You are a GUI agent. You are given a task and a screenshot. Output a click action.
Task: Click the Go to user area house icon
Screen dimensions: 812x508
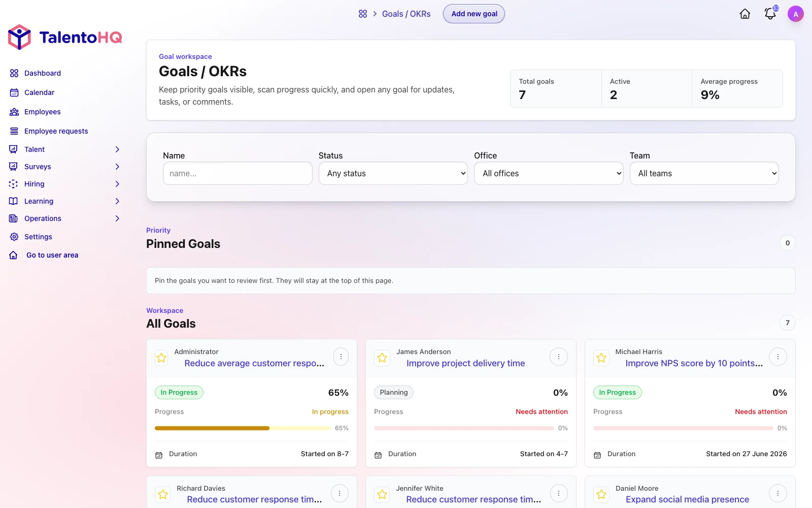(14, 255)
